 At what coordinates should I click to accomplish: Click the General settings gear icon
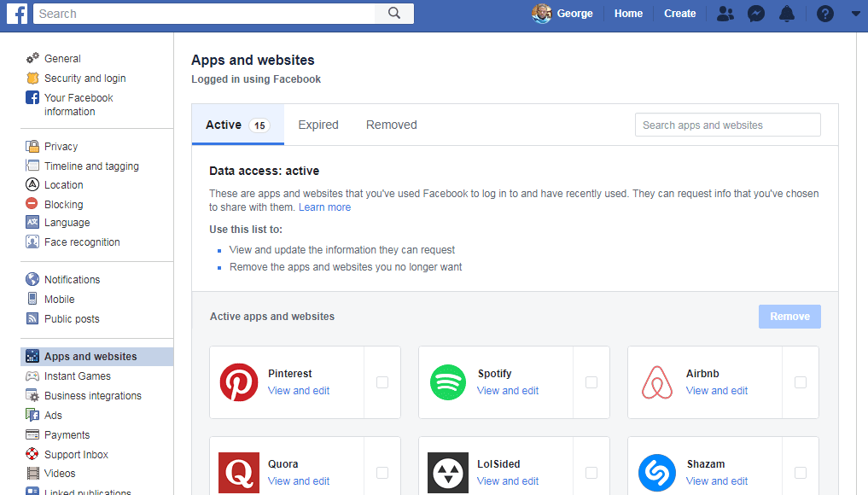(32, 58)
